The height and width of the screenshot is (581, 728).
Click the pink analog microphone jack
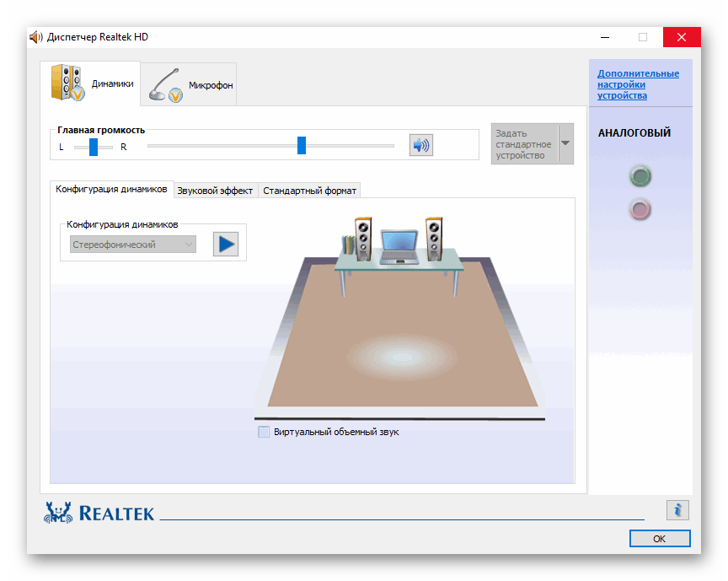coord(640,209)
